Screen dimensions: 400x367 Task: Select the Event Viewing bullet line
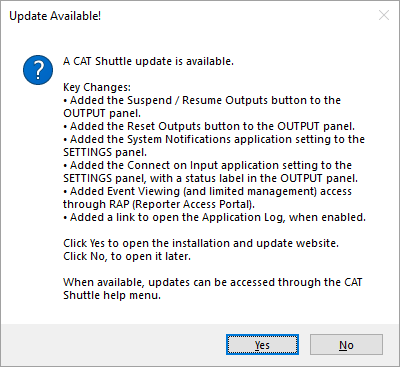207,191
